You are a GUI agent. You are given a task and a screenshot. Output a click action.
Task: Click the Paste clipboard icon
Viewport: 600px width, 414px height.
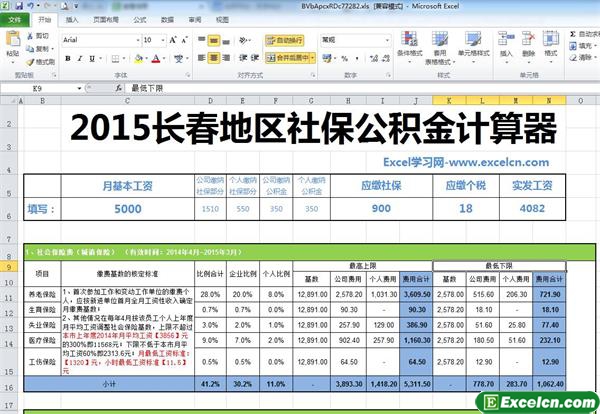(x=13, y=39)
